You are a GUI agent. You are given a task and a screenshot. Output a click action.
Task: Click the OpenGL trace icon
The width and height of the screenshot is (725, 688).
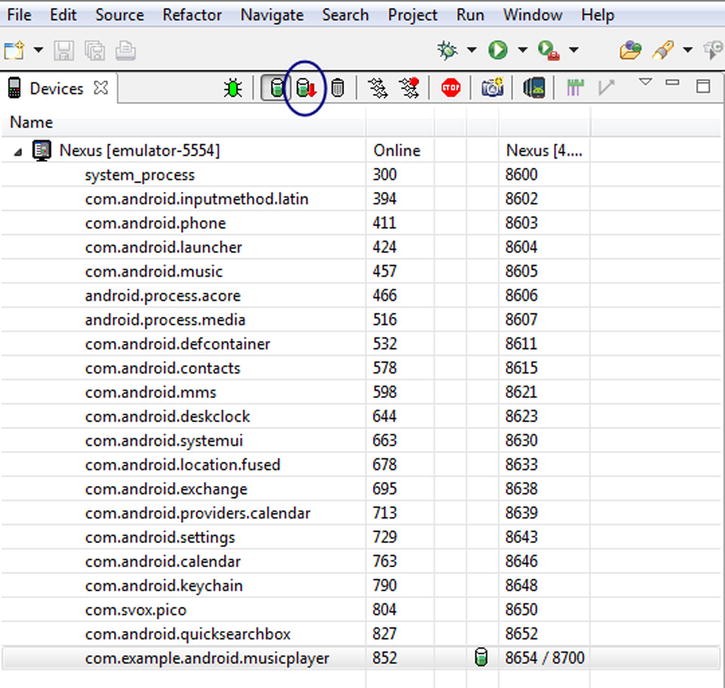[x=606, y=87]
